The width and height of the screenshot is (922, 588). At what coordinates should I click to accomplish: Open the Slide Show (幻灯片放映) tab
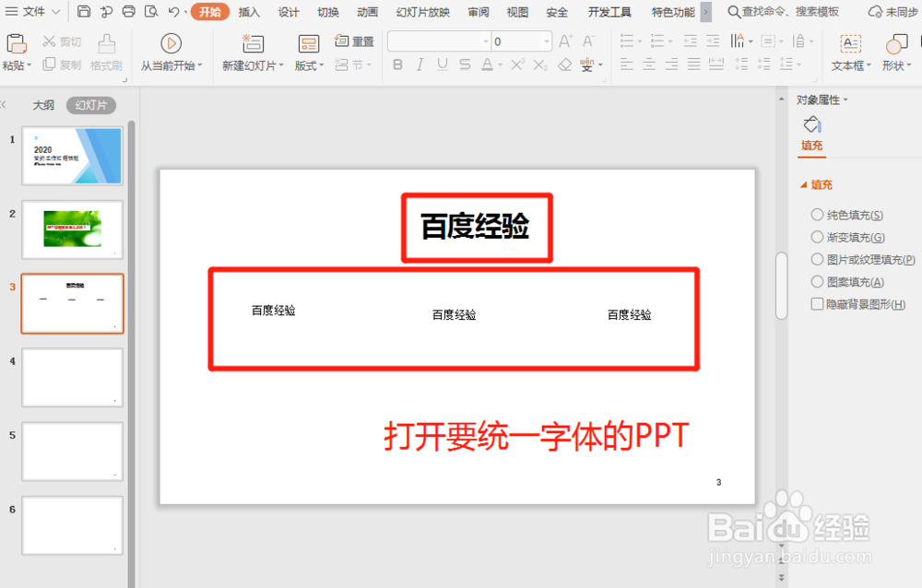[423, 12]
